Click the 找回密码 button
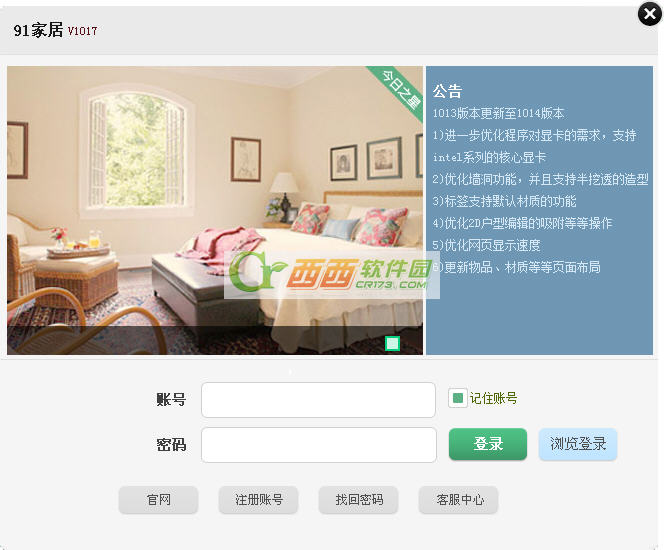This screenshot has width=664, height=550. [358, 500]
